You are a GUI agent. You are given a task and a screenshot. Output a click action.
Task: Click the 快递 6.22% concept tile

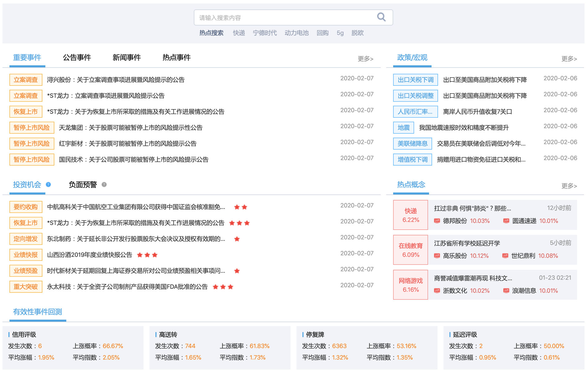(410, 215)
